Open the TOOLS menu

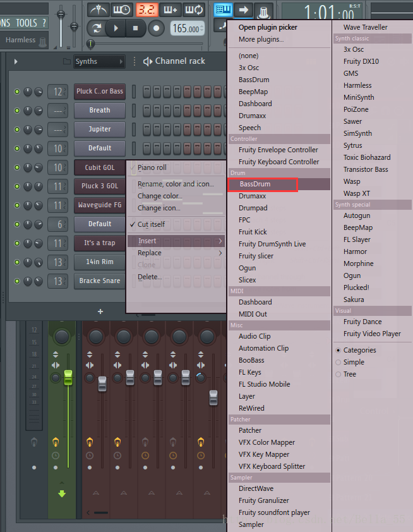26,23
